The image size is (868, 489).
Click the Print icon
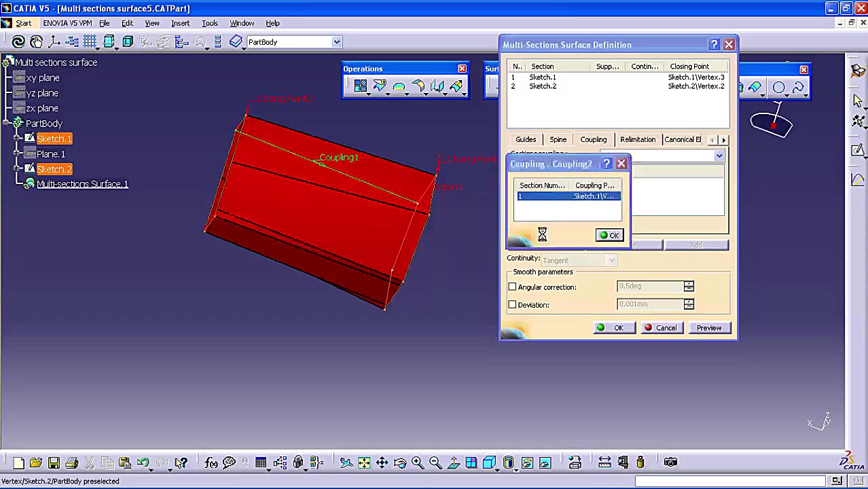pyautogui.click(x=71, y=463)
